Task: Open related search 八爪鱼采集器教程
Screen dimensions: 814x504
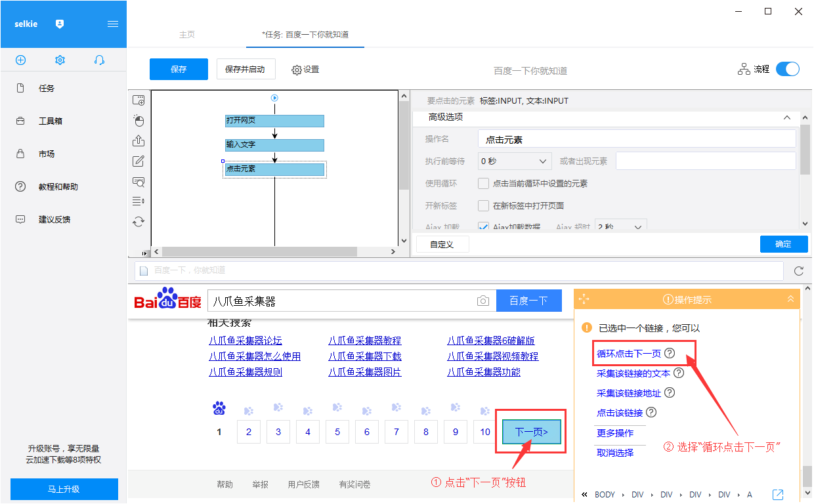Action: (x=365, y=341)
